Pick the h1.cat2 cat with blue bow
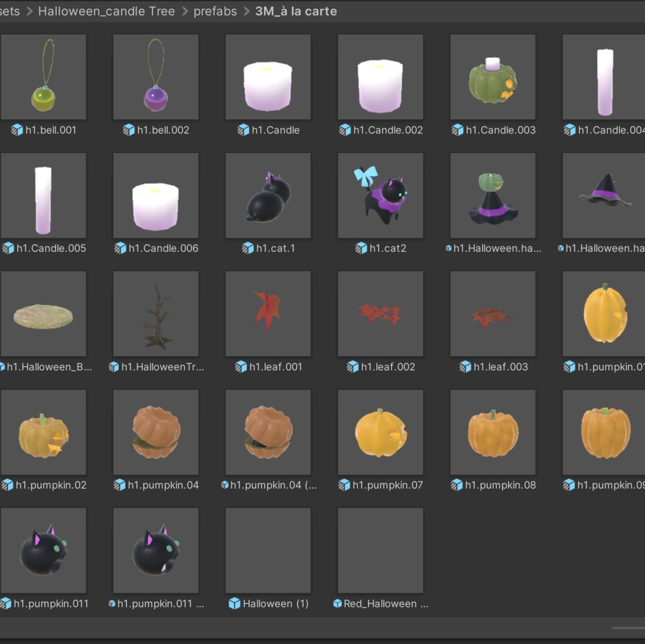This screenshot has width=645, height=644. click(380, 195)
